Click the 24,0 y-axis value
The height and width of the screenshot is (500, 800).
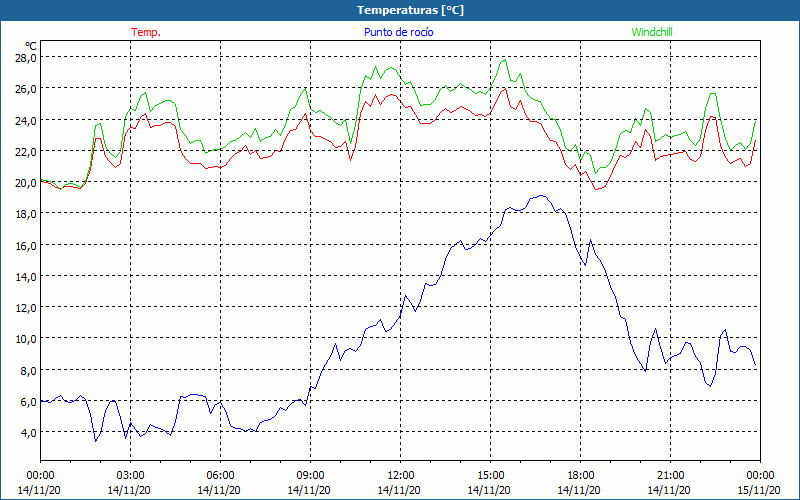coord(26,120)
